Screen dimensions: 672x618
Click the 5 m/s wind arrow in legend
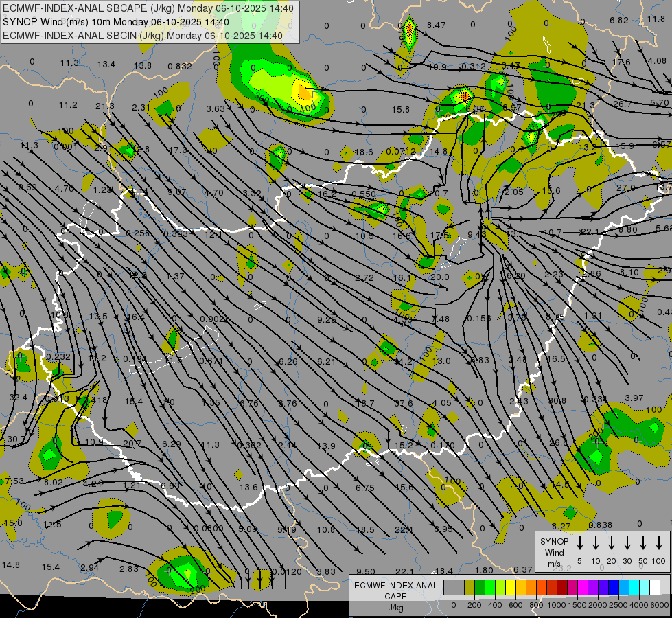pos(579,543)
